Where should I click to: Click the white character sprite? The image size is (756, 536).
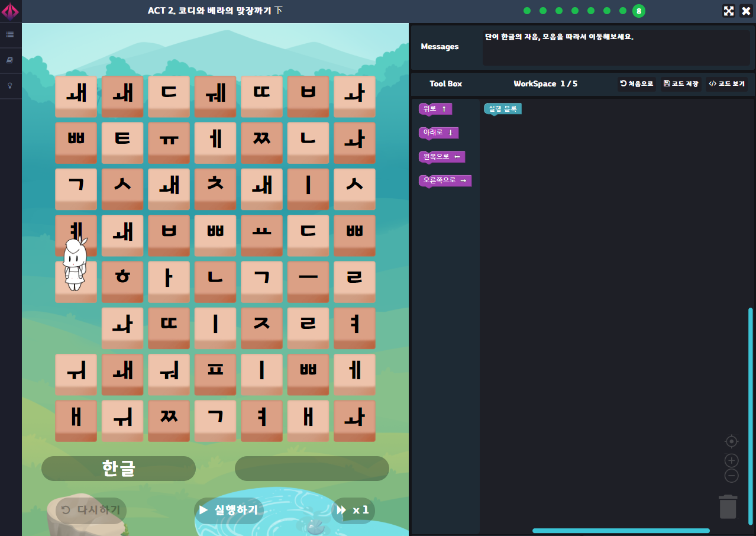(75, 263)
